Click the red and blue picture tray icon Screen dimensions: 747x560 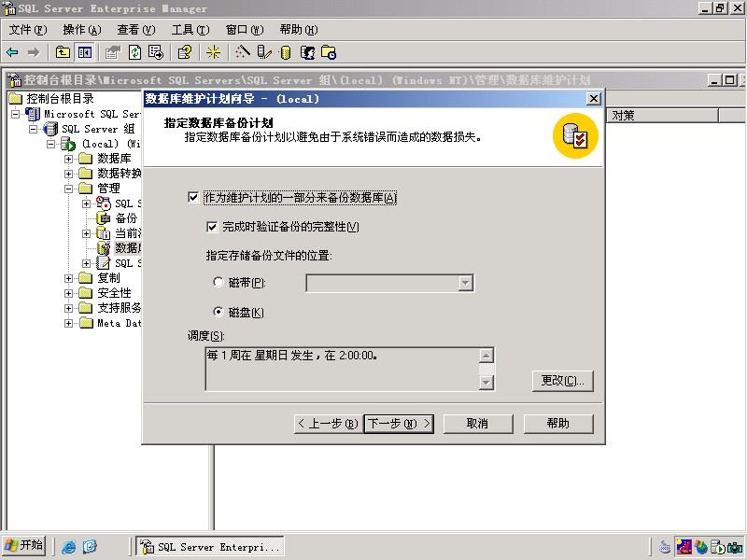[x=684, y=547]
